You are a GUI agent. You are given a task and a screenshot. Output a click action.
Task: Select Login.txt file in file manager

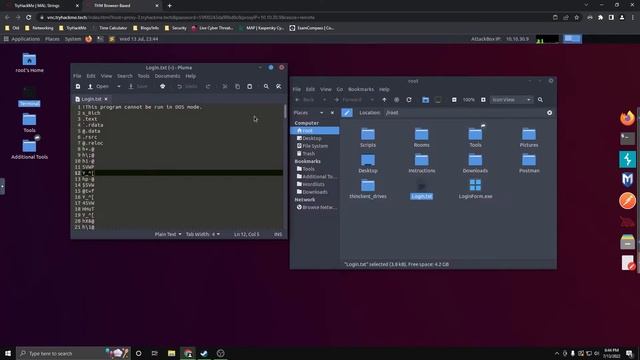click(421, 189)
